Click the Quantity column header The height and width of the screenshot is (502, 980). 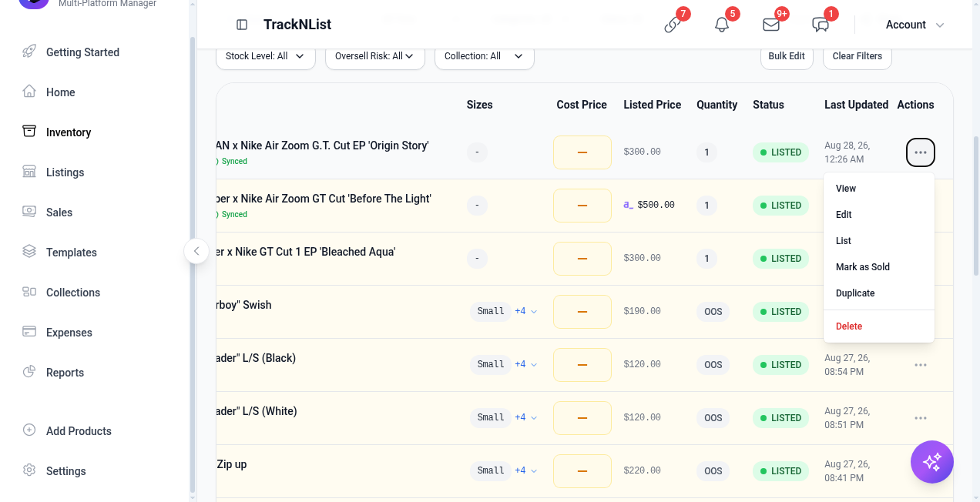[x=717, y=105]
